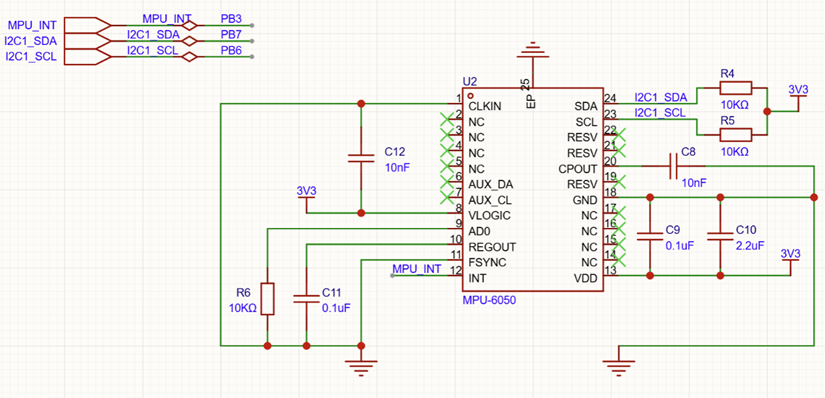The width and height of the screenshot is (825, 398).
Task: Click the pin-1 marker circle in U2
Action: point(469,96)
